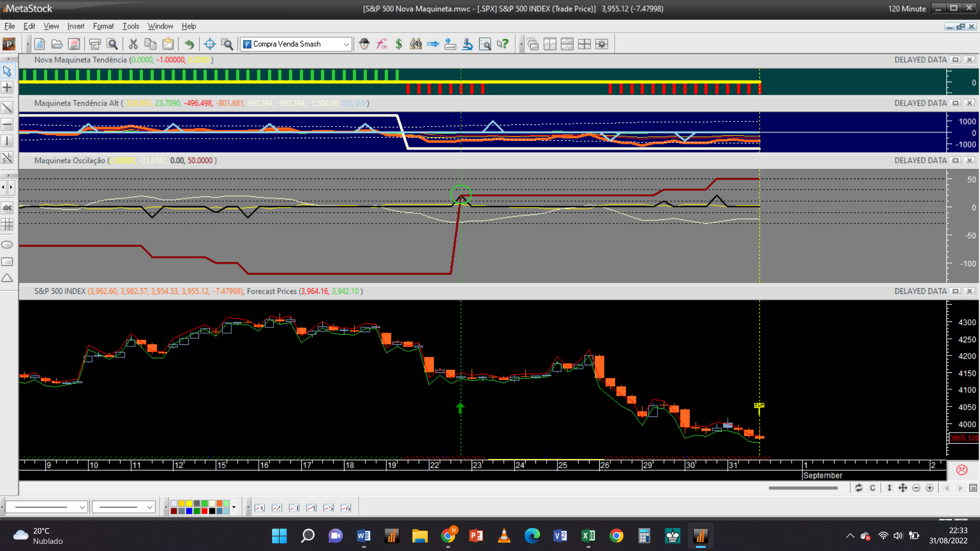This screenshot has height=551, width=980.
Task: Choose the ellipse drawing tool
Action: click(7, 245)
